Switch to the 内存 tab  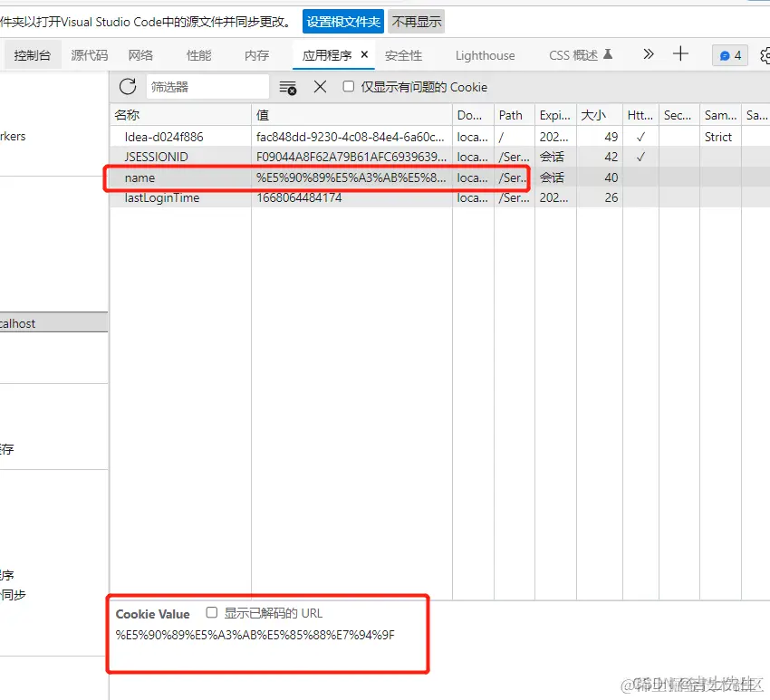point(257,55)
